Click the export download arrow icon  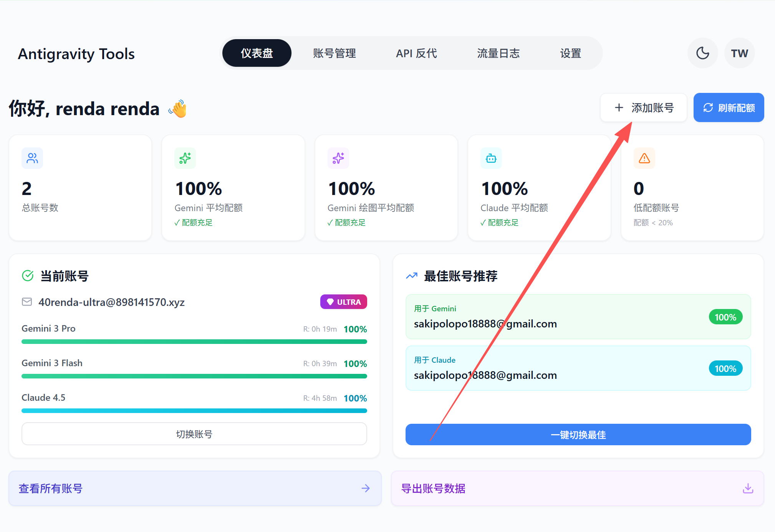[x=748, y=488]
